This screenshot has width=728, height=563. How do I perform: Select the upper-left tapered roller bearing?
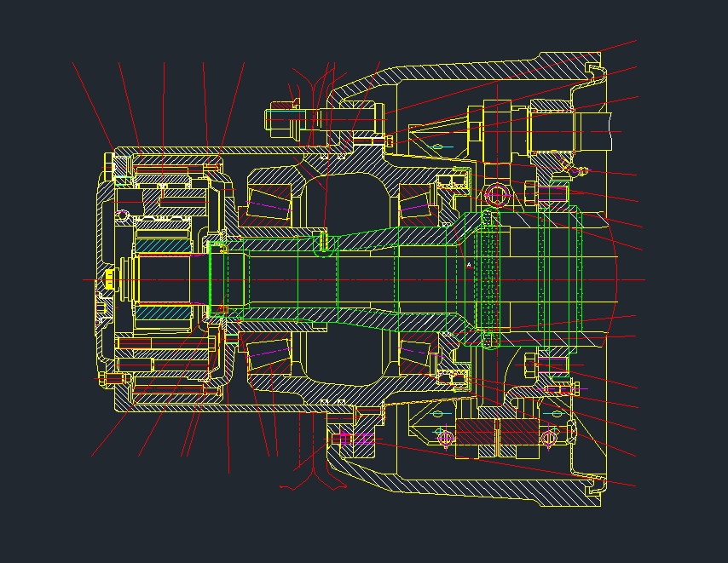269,204
